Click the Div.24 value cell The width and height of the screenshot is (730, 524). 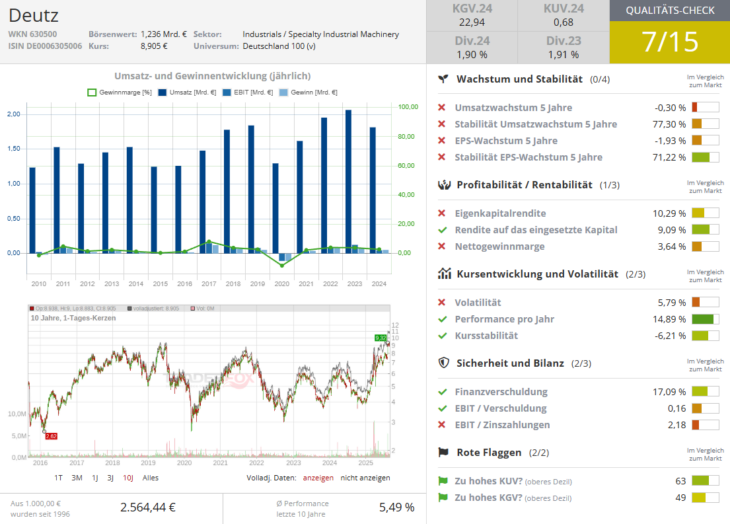point(472,48)
